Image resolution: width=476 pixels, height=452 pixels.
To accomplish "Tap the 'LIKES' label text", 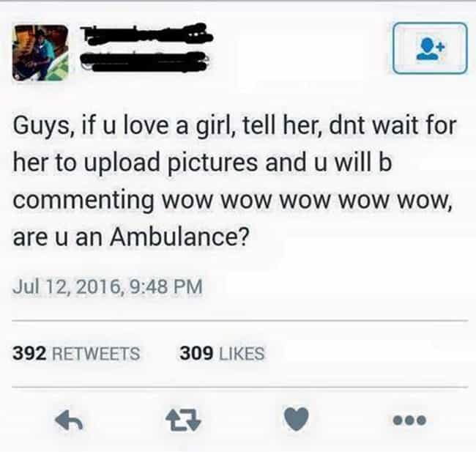I will tap(242, 354).
